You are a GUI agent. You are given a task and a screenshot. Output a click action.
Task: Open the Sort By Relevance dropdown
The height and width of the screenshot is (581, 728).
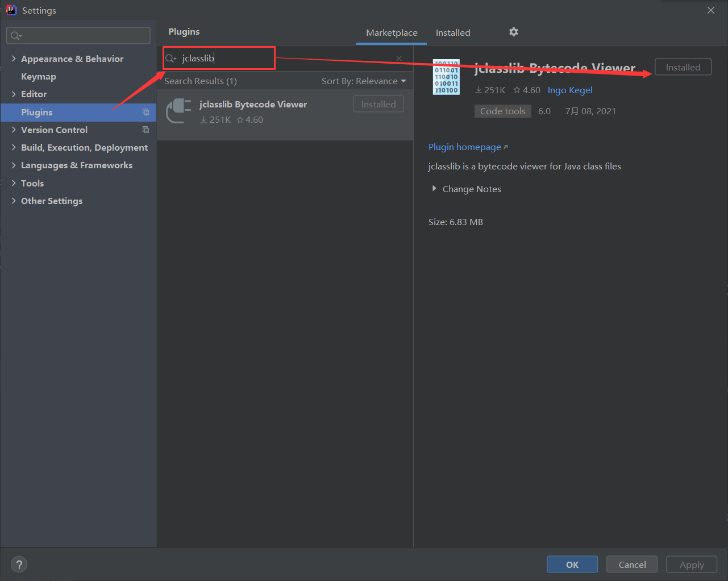364,81
